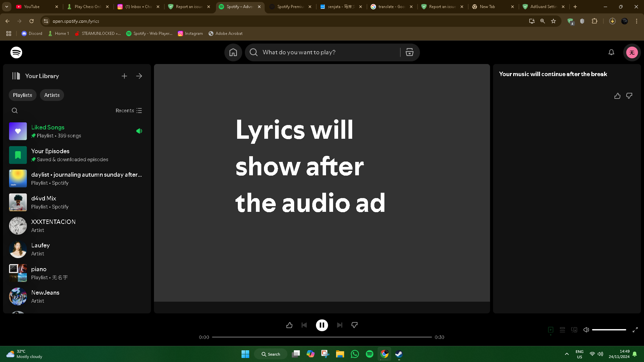The width and height of the screenshot is (644, 362).
Task: Open the Queue icon
Action: pyautogui.click(x=562, y=330)
